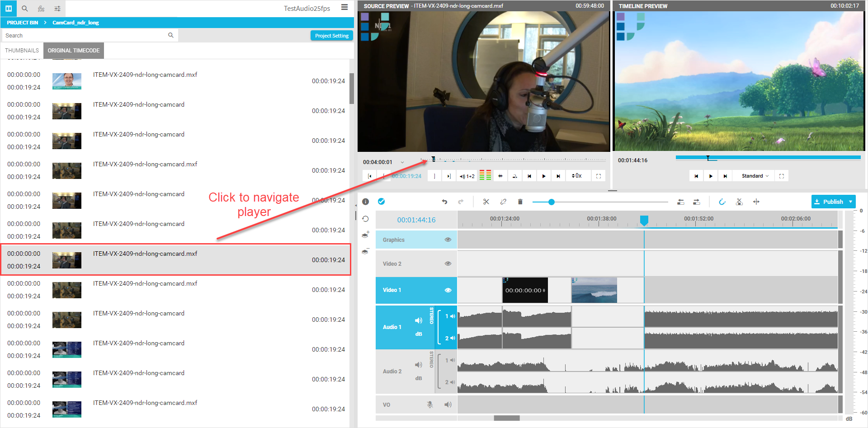Open the hamburger menu beside TestAudio25fps
Screen dimensions: 868x428
coord(344,8)
